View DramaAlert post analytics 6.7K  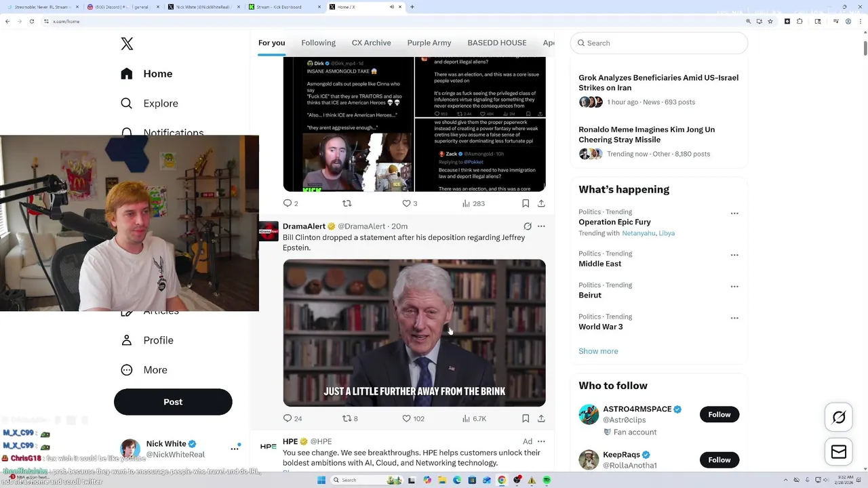[474, 418]
